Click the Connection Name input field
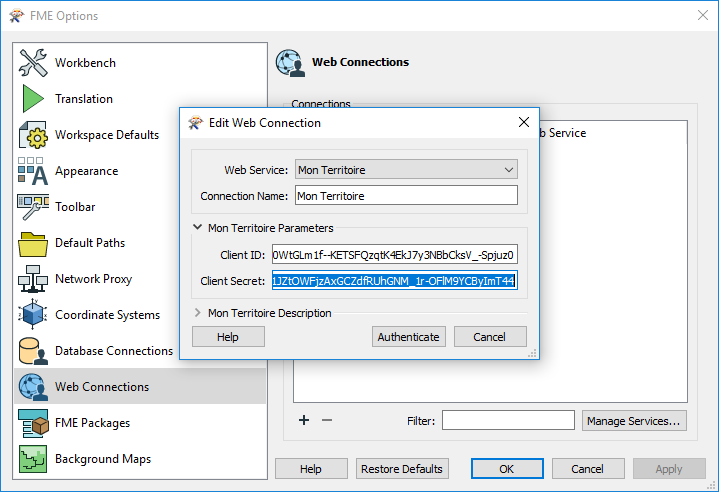This screenshot has height=492, width=719. (406, 196)
